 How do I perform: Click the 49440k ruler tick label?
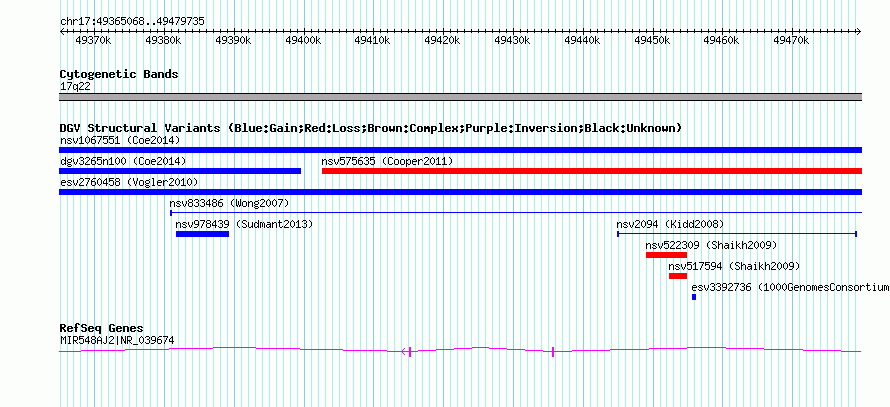tap(582, 41)
